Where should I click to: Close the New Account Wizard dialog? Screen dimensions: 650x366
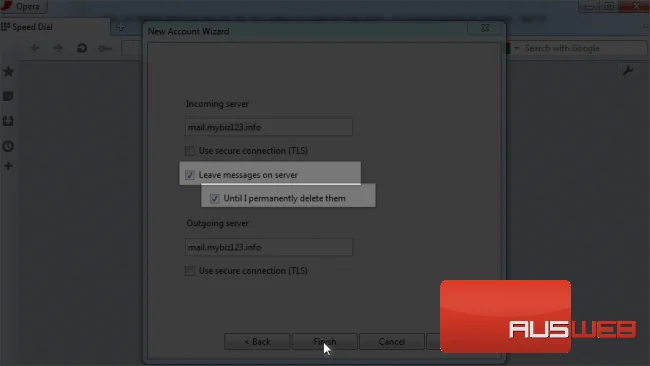pyautogui.click(x=485, y=28)
